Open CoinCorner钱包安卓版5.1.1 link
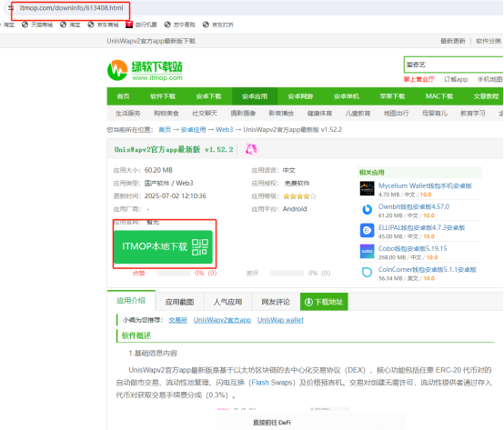 [x=428, y=269]
